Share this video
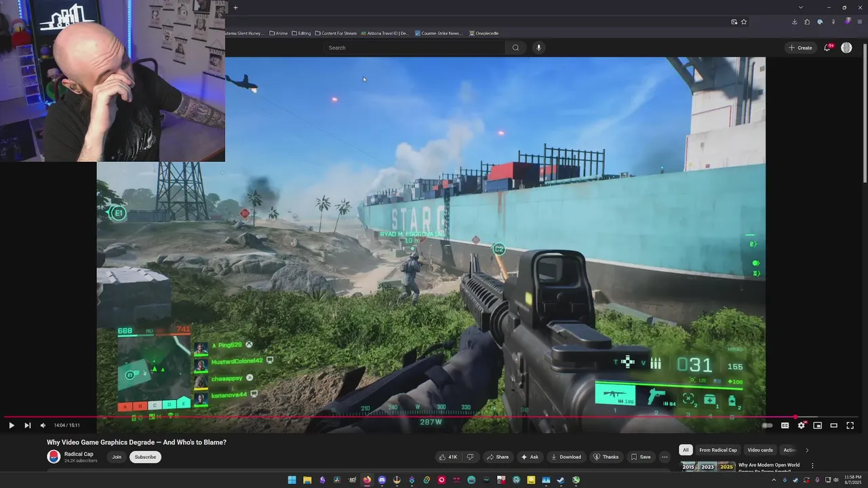The height and width of the screenshot is (488, 868). pos(497,457)
